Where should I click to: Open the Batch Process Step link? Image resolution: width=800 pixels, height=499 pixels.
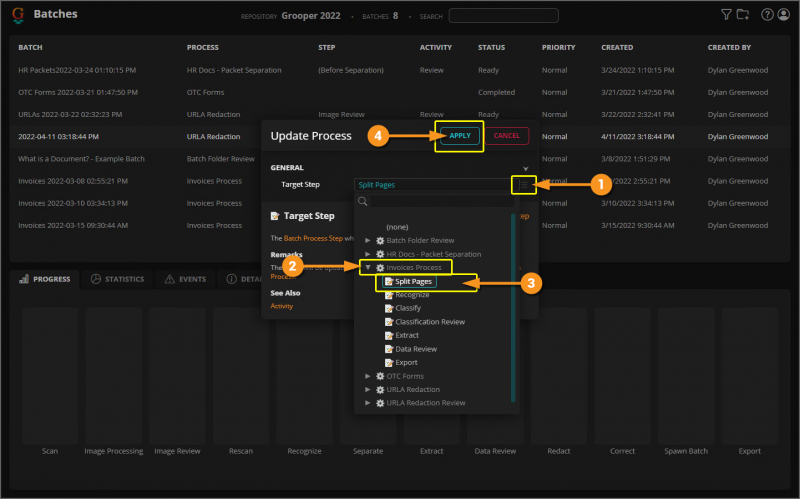[313, 238]
